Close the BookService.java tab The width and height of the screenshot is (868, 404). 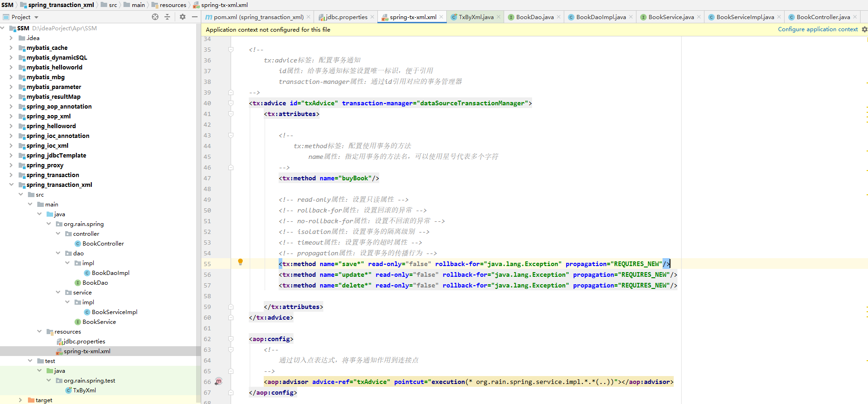click(x=699, y=17)
